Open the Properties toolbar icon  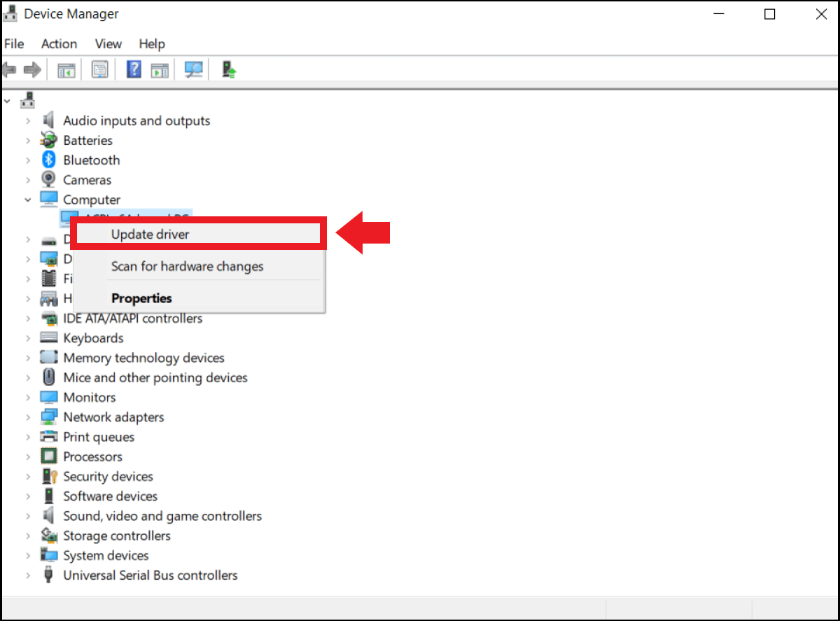coord(100,70)
